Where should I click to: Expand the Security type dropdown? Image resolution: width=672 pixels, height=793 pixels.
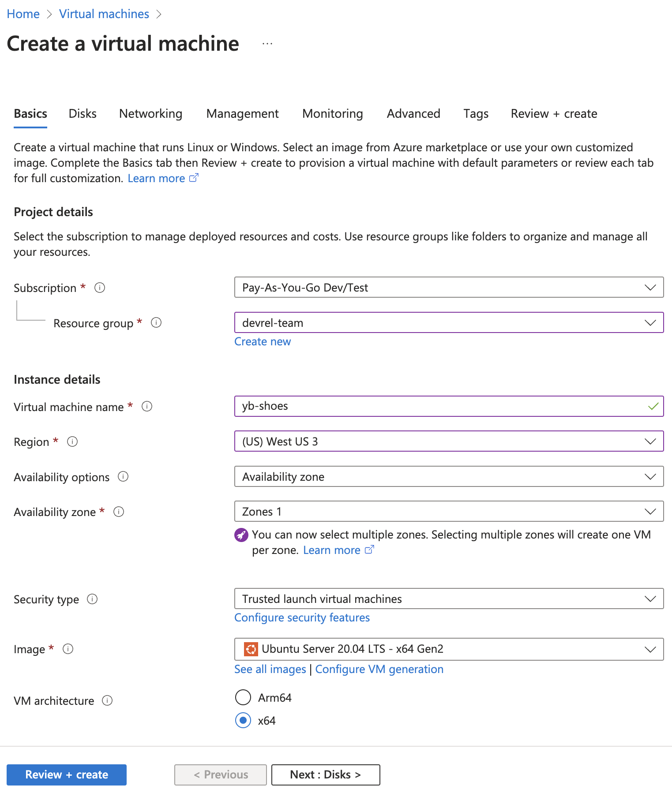click(448, 599)
